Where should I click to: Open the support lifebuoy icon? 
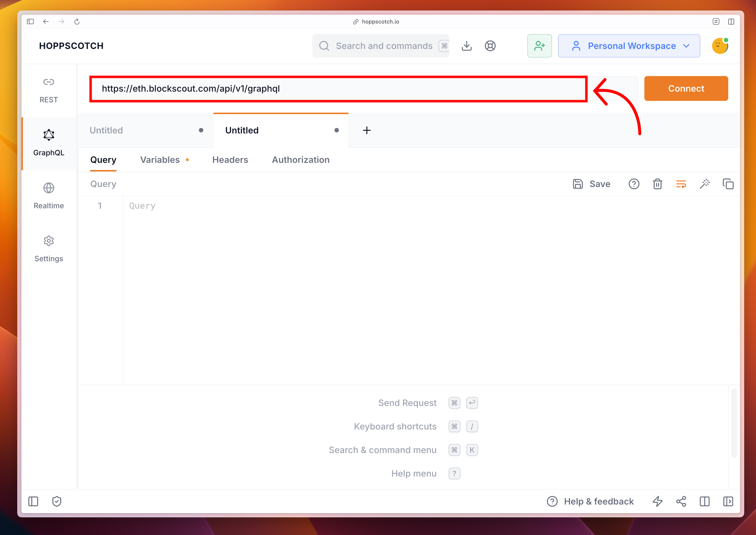(490, 46)
